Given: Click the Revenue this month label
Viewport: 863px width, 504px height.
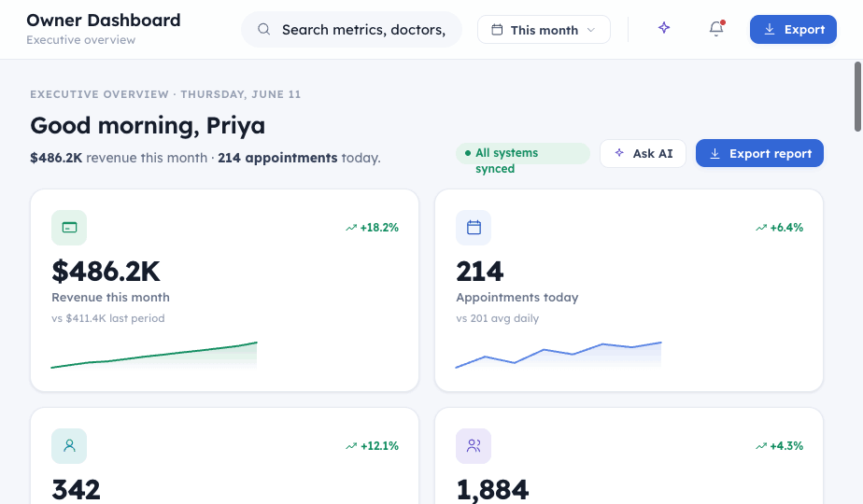Looking at the screenshot, I should (x=110, y=297).
